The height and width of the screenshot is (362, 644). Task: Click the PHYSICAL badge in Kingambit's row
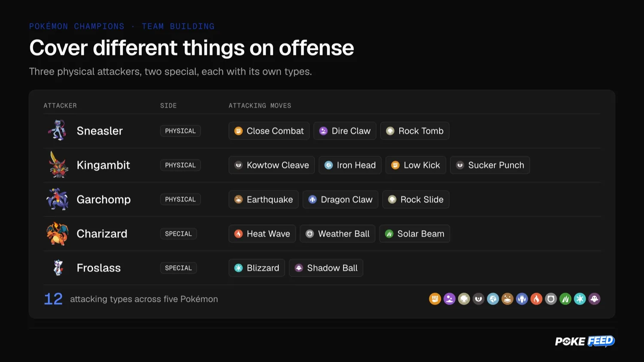tap(180, 165)
